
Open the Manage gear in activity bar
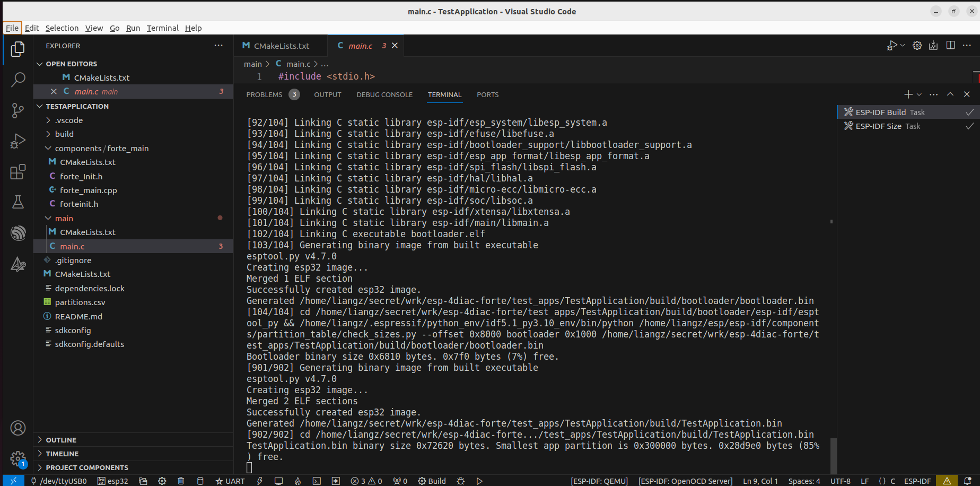point(17,458)
